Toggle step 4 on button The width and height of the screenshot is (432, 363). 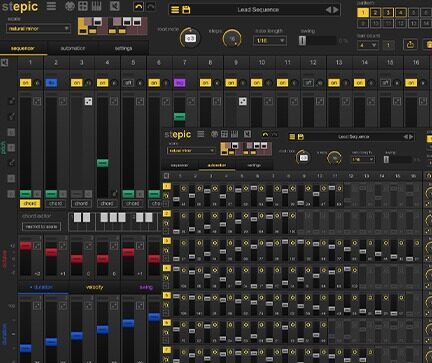(x=102, y=83)
